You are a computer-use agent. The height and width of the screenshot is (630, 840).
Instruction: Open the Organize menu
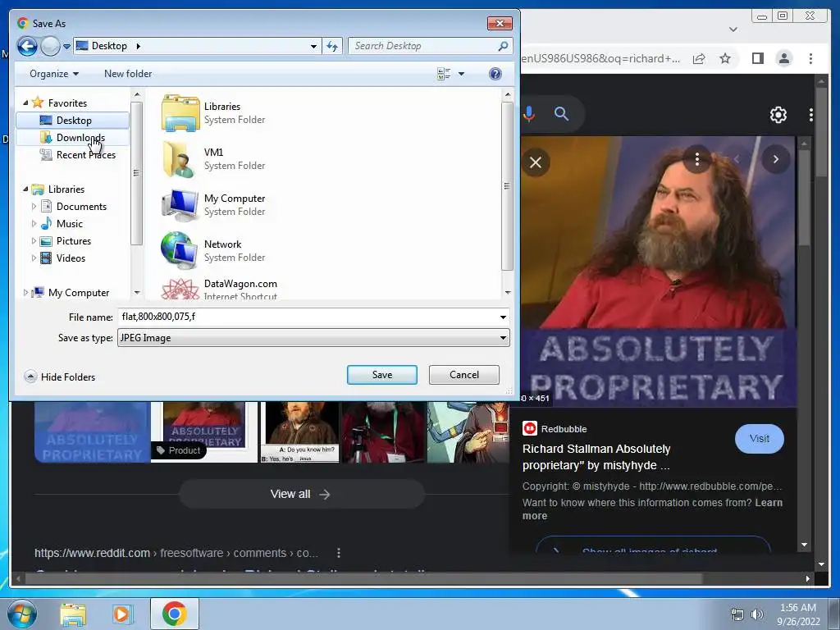[54, 73]
